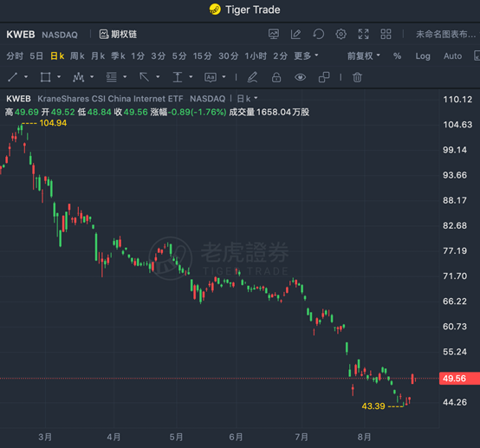Toggle the Auto scale
Screen dimensions: 480x448
click(453, 56)
